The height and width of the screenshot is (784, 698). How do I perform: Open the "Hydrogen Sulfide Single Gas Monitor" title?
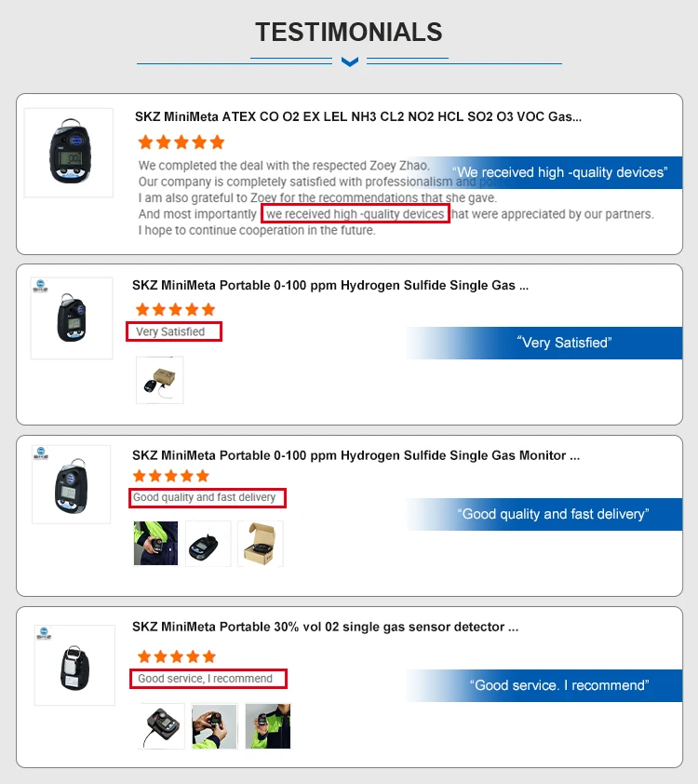356,455
